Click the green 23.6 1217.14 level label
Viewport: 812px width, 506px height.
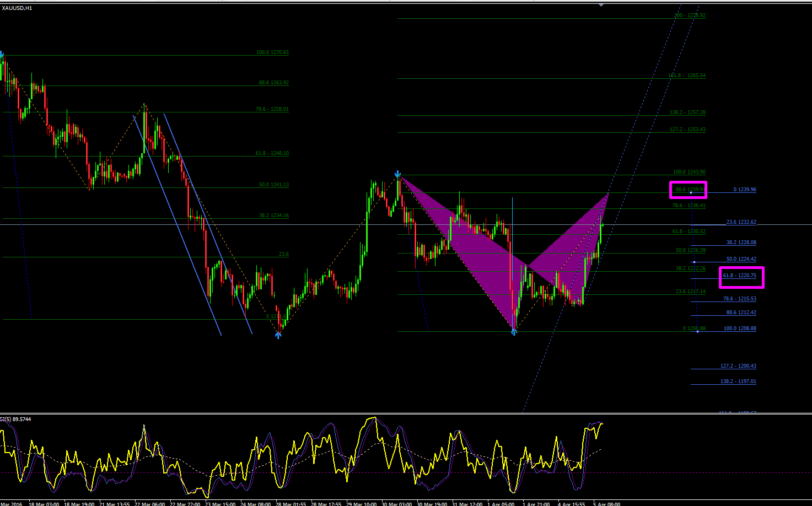691,292
